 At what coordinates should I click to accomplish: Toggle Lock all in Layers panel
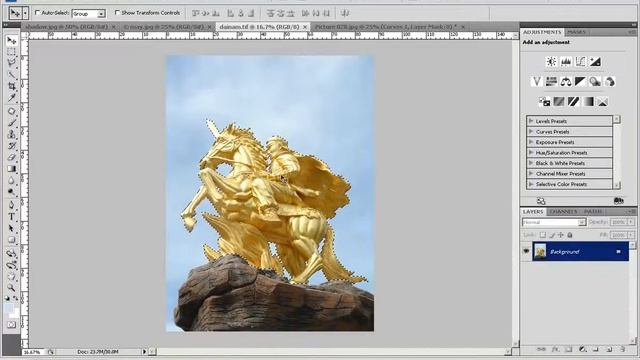[x=570, y=235]
